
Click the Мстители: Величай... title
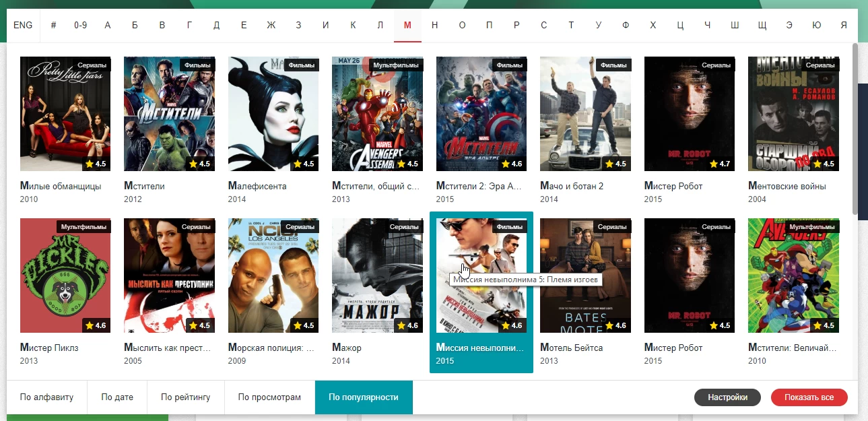click(792, 348)
